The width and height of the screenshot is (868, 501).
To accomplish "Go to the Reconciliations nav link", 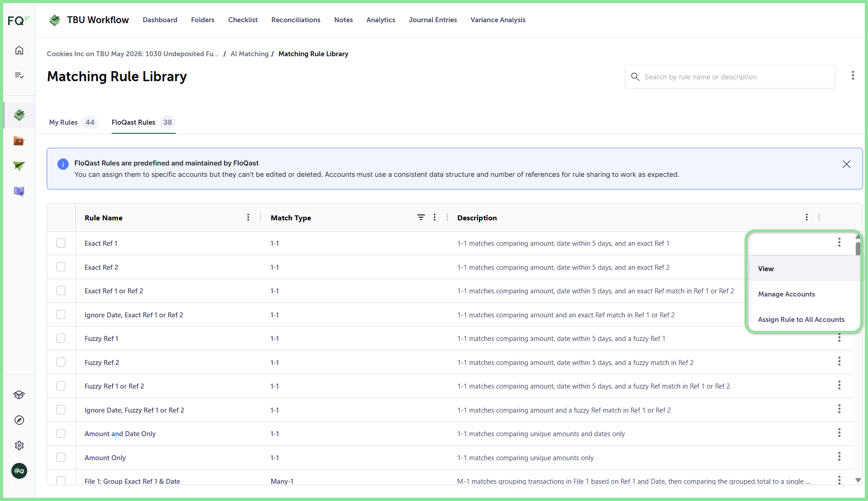I will coord(296,20).
